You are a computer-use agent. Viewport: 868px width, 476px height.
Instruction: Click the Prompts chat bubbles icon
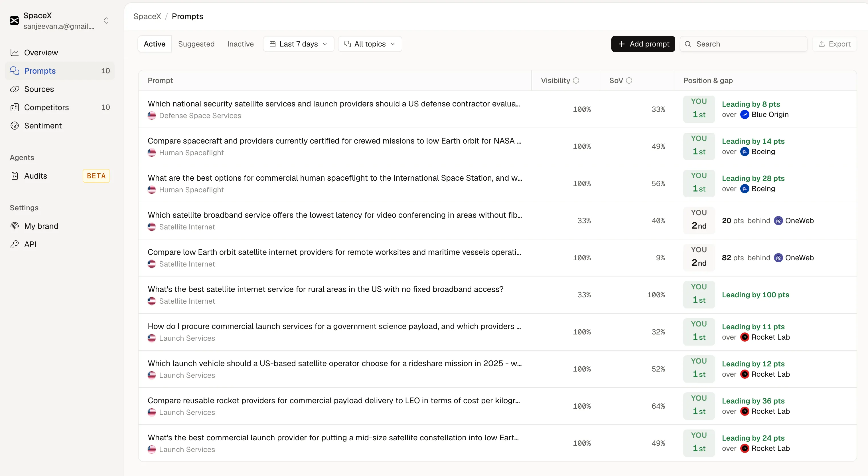click(15, 71)
